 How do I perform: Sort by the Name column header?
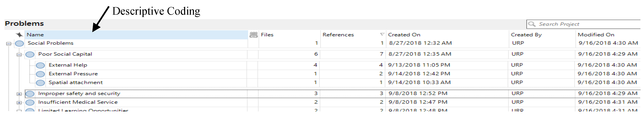coord(35,35)
